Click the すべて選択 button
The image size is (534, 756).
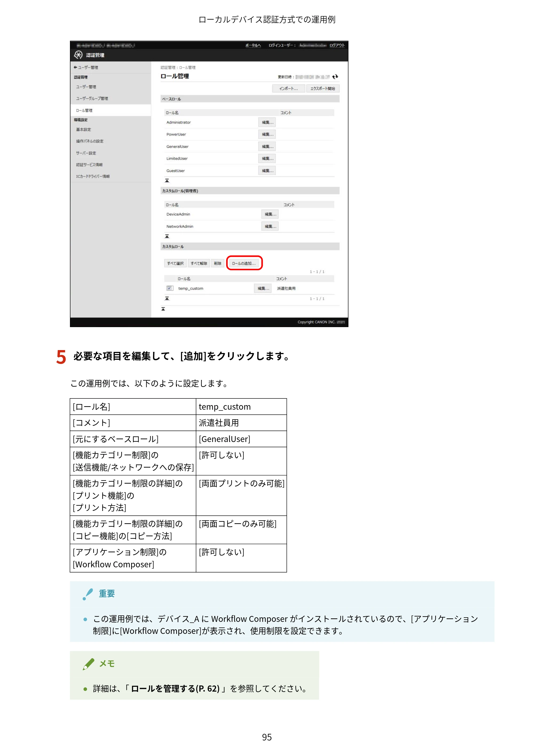coord(175,263)
